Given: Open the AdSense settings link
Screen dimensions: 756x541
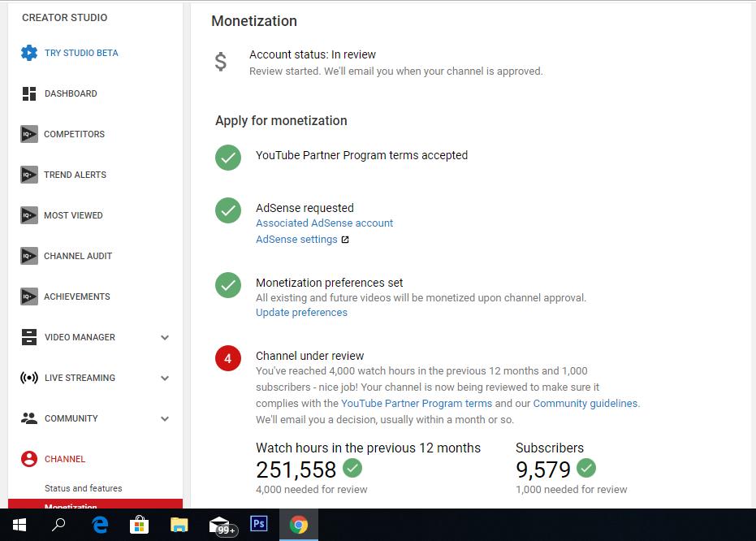Looking at the screenshot, I should pyautogui.click(x=296, y=240).
